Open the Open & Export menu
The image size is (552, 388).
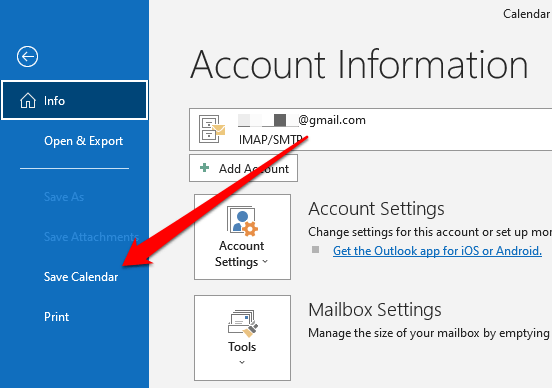click(83, 141)
